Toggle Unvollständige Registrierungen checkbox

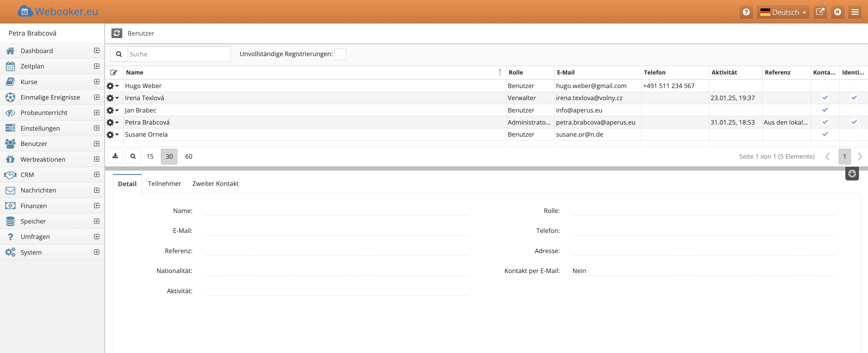[x=340, y=54]
